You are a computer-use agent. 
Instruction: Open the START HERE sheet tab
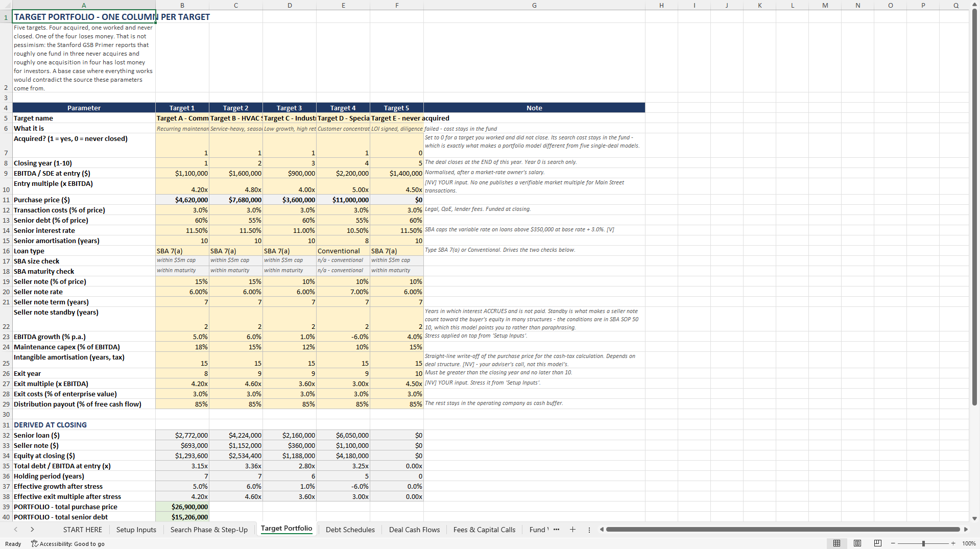pos(83,530)
